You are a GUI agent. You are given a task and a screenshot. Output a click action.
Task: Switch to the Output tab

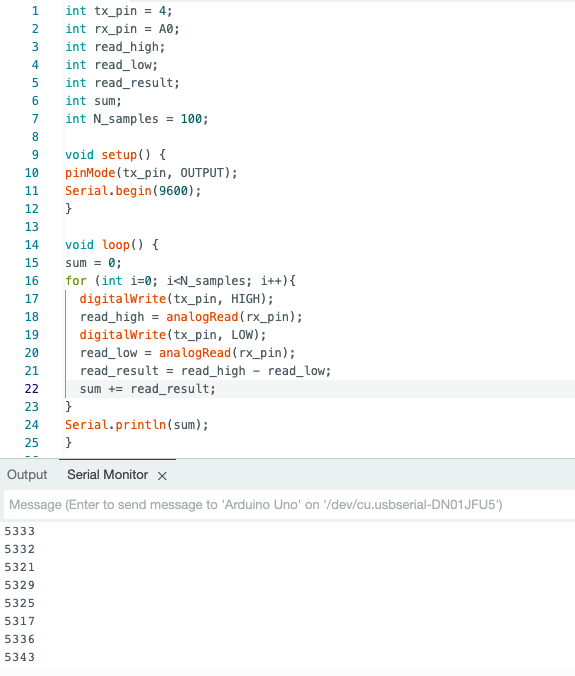(x=27, y=475)
